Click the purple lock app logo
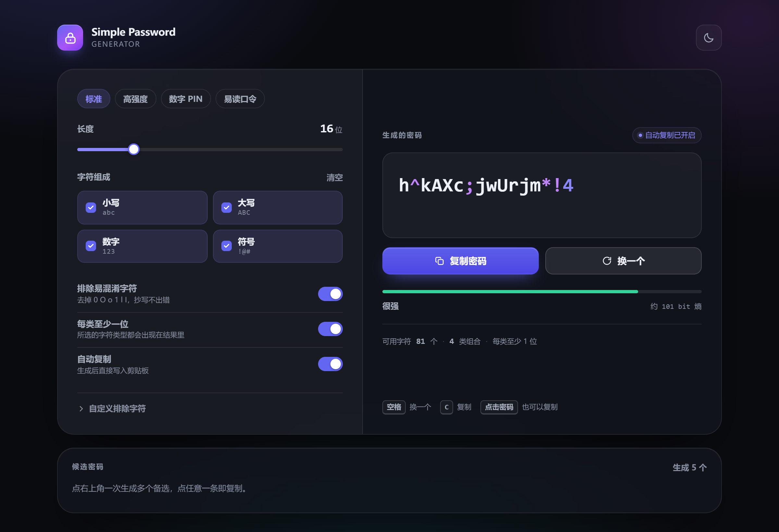This screenshot has width=779, height=532. coord(70,38)
